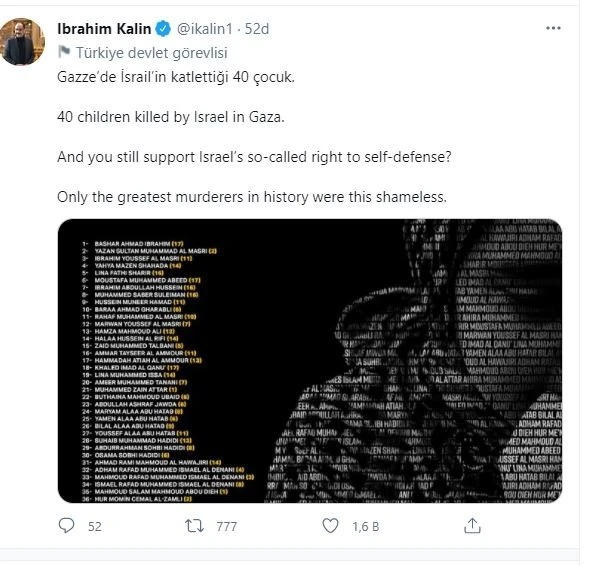Open Ibrahim Kalin's profile avatar
The height and width of the screenshot is (566, 601).
point(22,42)
